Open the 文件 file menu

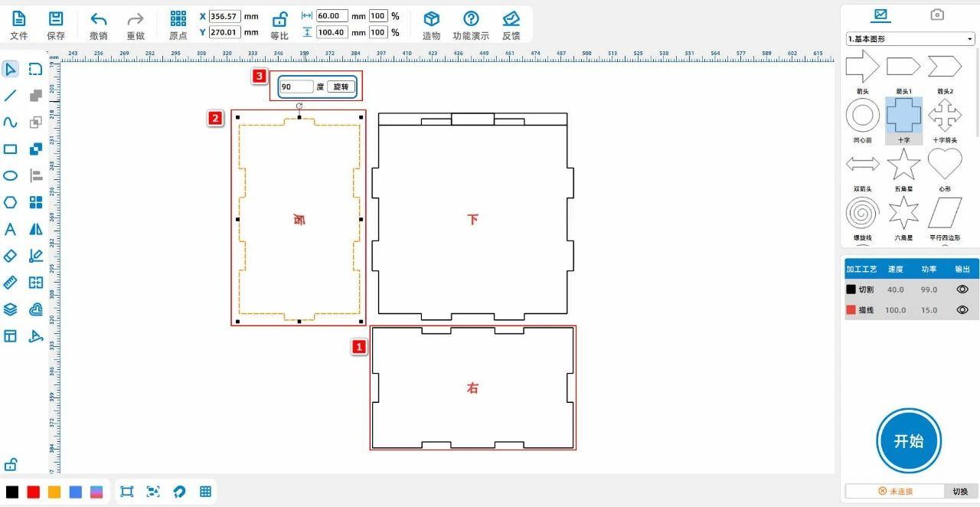tap(18, 25)
